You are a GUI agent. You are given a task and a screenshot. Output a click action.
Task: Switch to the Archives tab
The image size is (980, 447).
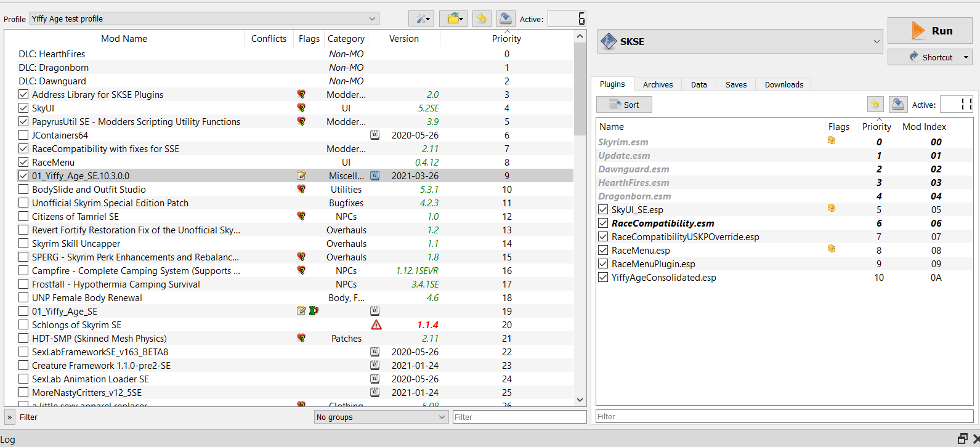658,84
